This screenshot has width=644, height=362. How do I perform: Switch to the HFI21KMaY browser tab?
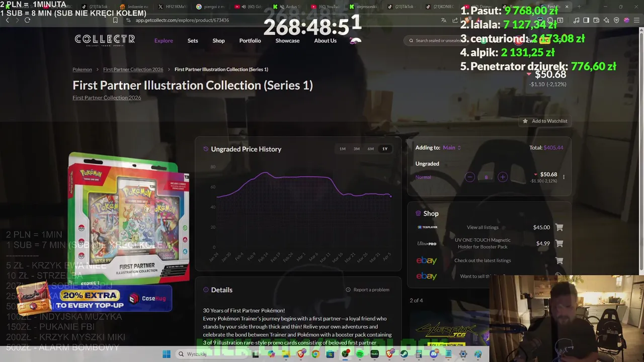[172, 7]
